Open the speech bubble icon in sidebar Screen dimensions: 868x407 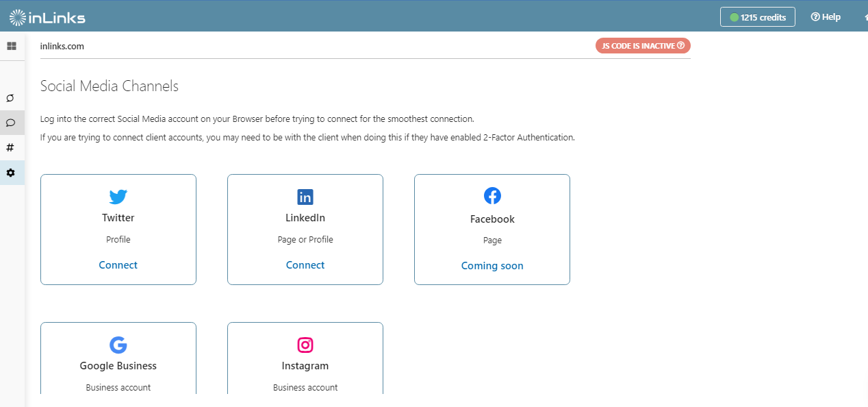coord(10,123)
